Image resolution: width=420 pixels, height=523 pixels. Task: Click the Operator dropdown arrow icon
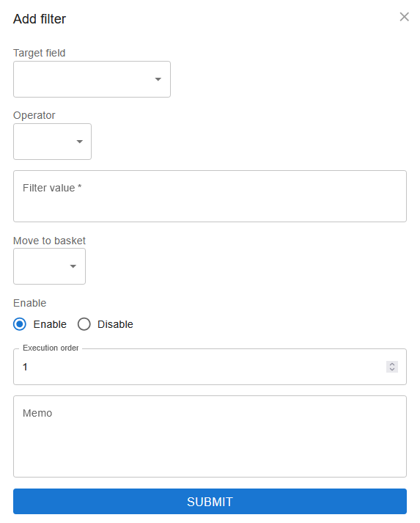(x=79, y=142)
